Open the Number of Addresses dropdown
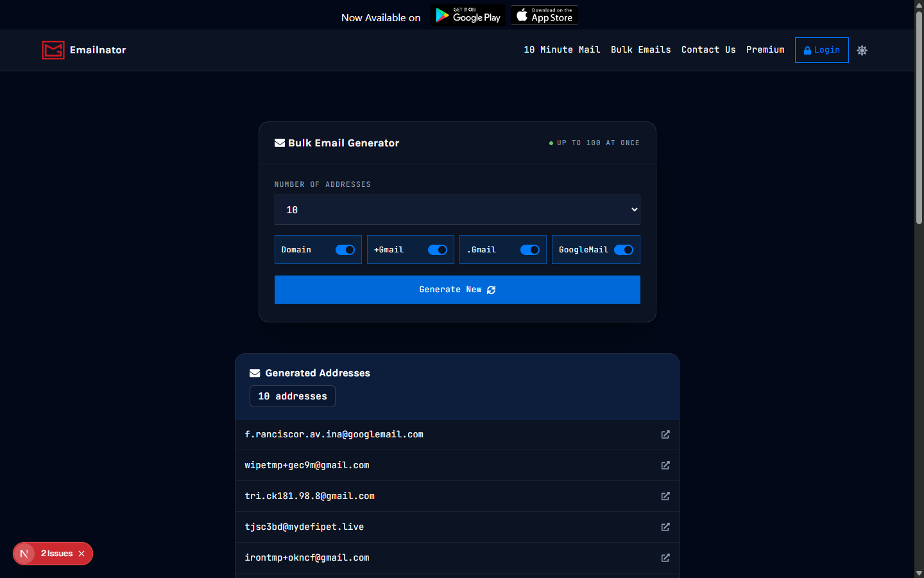 click(x=458, y=210)
